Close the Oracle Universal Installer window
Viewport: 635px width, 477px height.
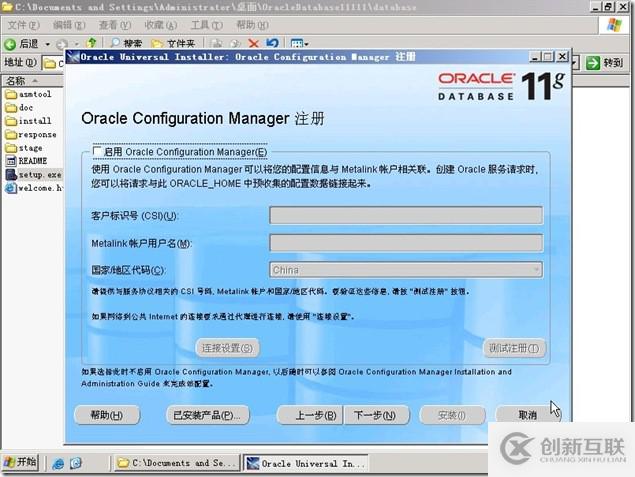[x=562, y=57]
